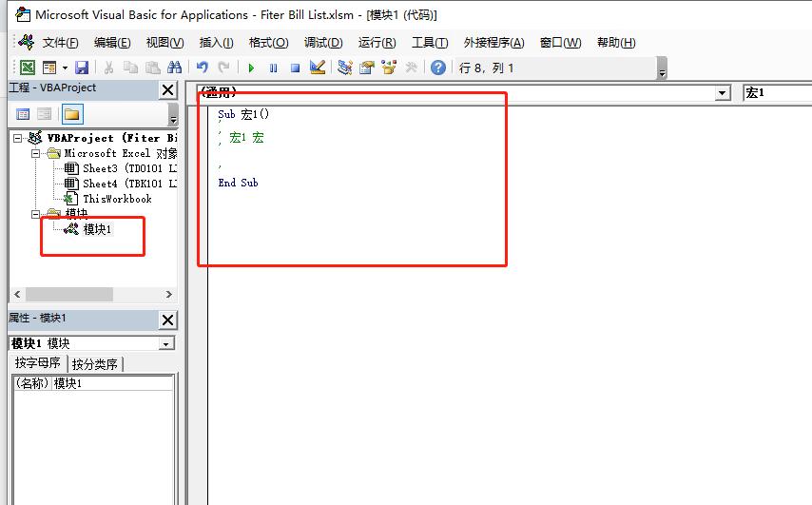Click the Paste clipboard icon
Screen dimensions: 812x505
[x=153, y=68]
